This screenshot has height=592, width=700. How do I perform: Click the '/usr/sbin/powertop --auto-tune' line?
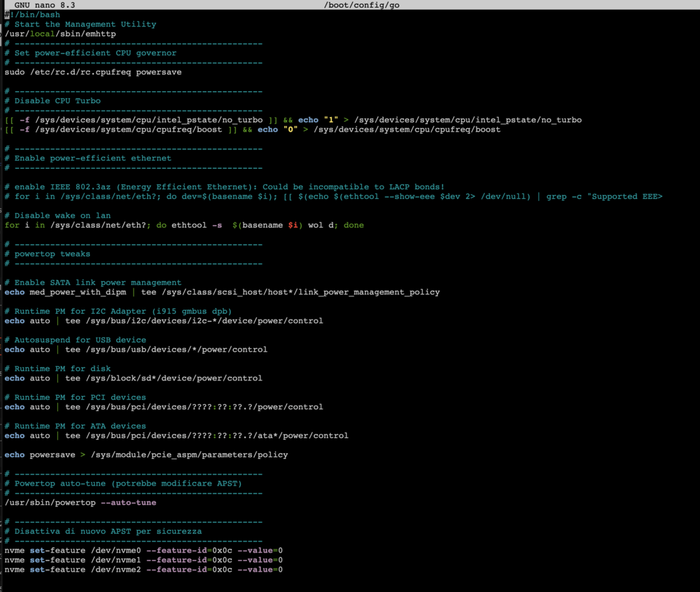80,502
